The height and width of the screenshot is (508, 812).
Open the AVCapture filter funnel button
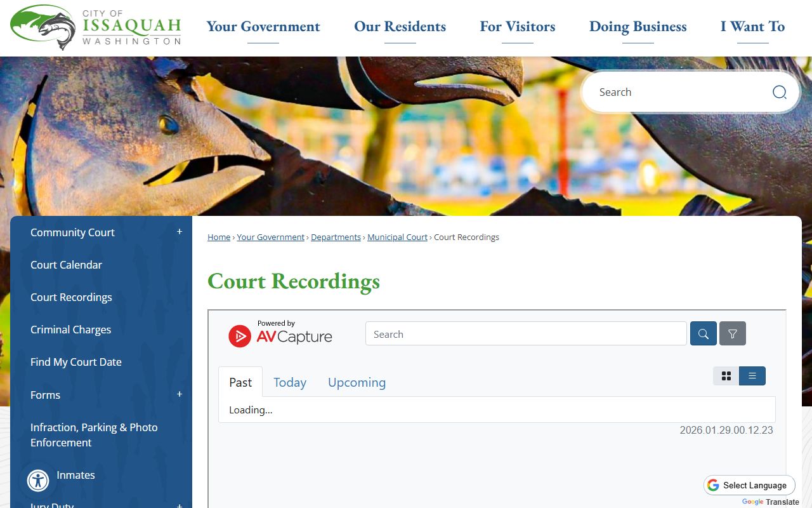733,334
